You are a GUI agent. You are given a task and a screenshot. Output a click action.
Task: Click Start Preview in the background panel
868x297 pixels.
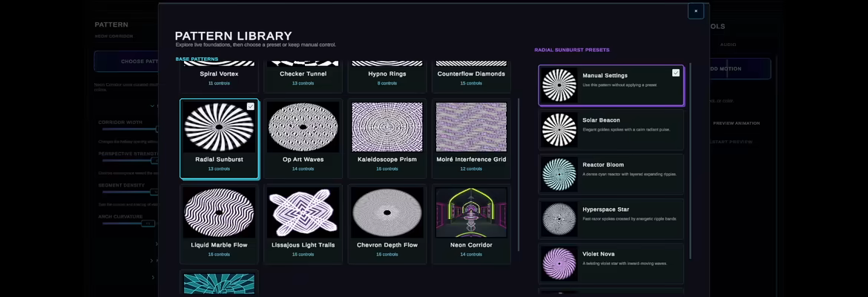pyautogui.click(x=731, y=142)
